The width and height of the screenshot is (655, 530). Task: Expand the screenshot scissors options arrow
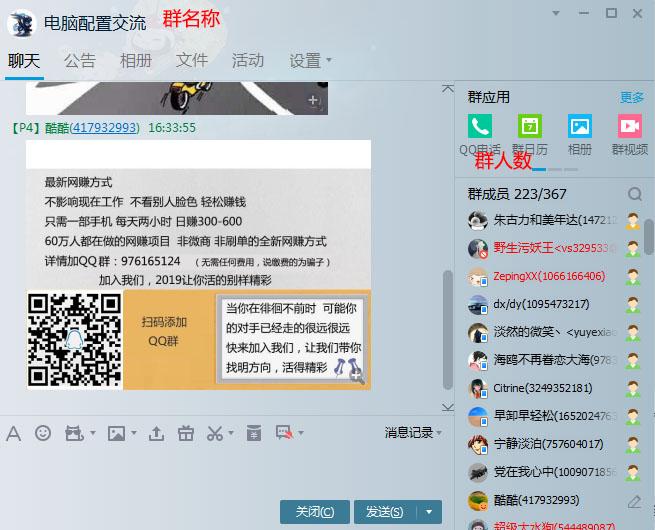[231, 433]
